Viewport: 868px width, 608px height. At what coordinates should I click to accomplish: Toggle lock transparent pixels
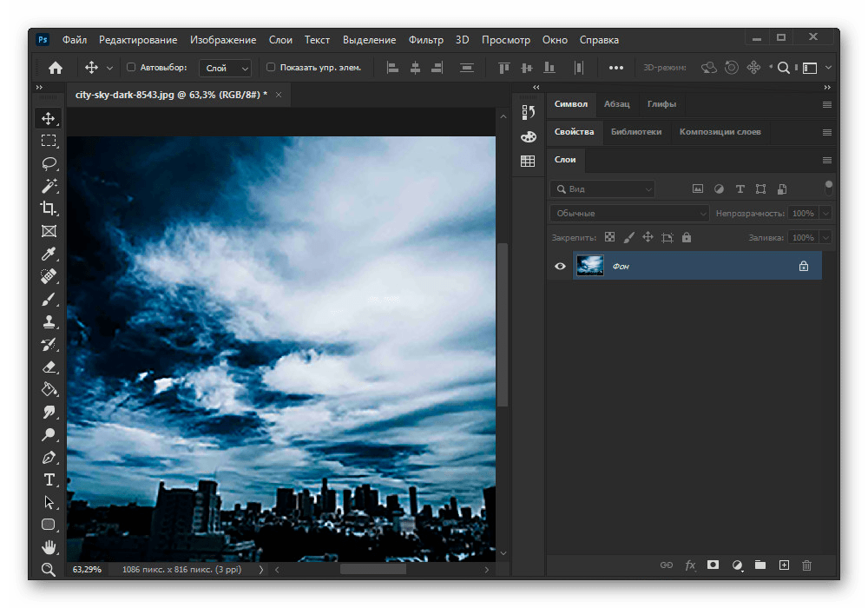click(x=609, y=237)
